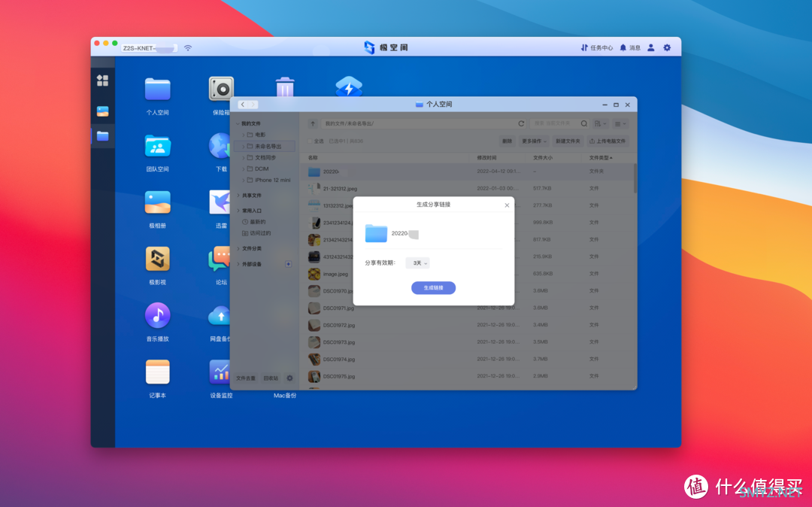This screenshot has height=507, width=812.
Task: Open the lightning cloud desktop app icon
Action: pos(349,87)
